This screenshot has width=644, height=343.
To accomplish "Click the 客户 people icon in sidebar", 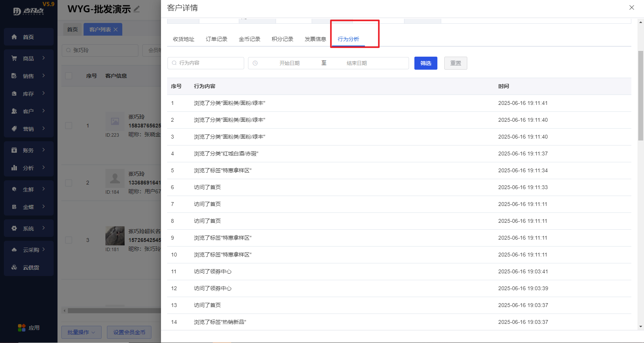I will point(14,111).
